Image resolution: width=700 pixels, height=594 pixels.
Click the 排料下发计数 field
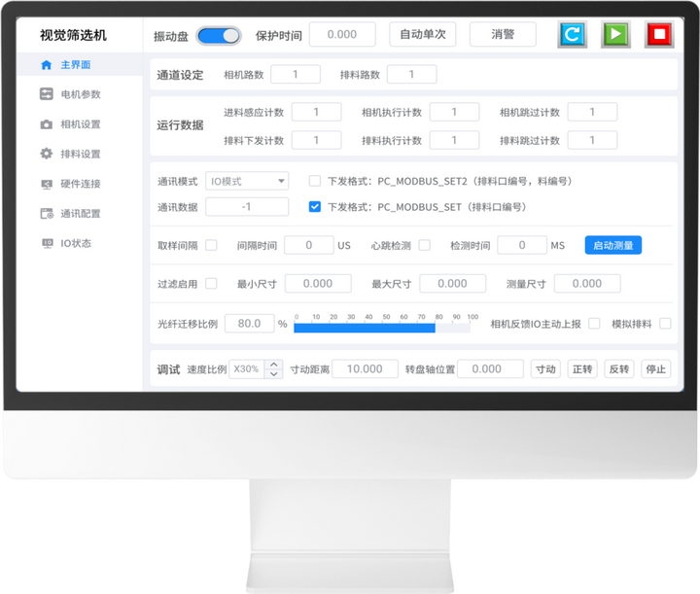(317, 140)
